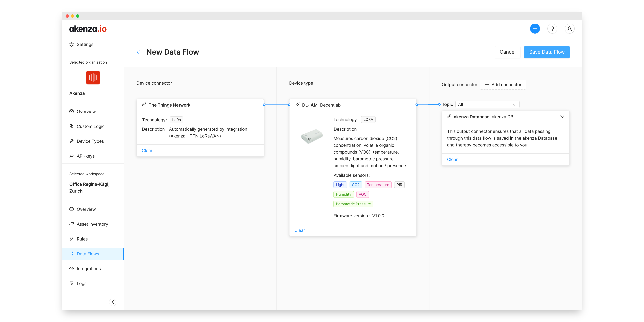This screenshot has width=644, height=322.
Task: Click the Custom Logic icon
Action: tap(72, 126)
